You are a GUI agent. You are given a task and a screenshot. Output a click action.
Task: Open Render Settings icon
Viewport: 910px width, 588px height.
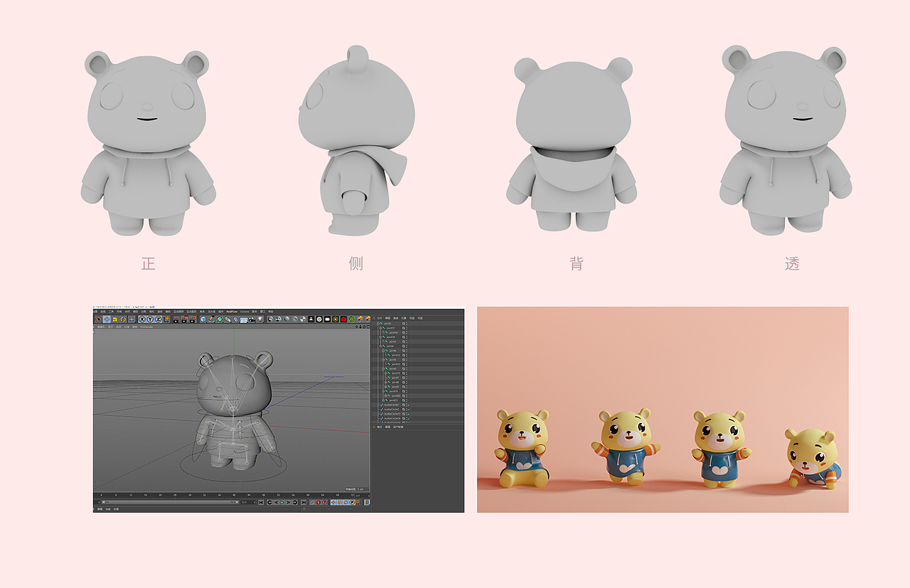tap(193, 319)
